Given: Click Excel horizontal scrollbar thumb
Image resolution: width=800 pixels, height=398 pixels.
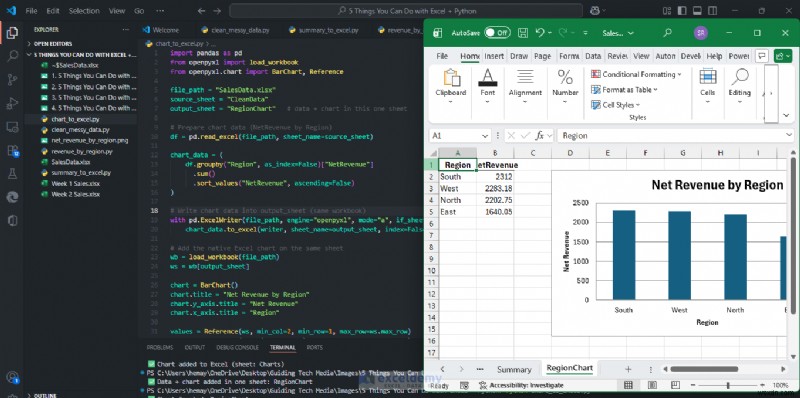Looking at the screenshot, I should click(x=704, y=369).
